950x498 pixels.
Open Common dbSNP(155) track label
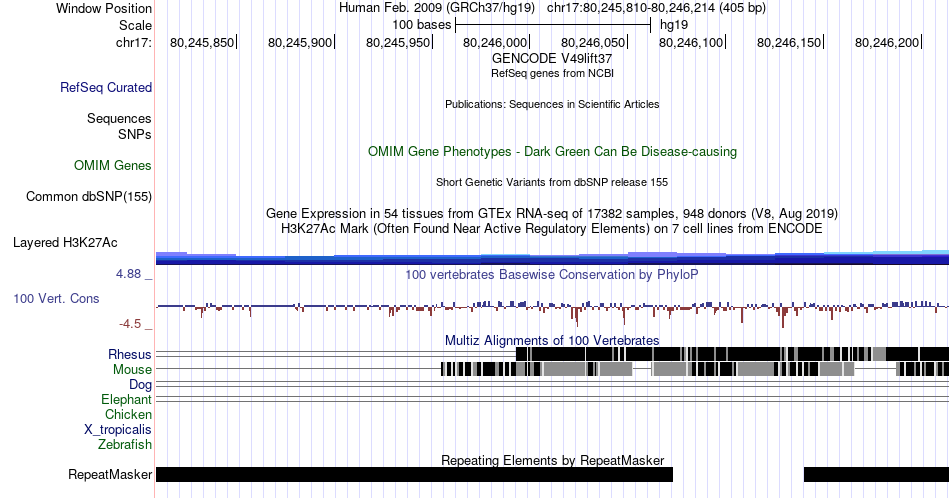click(88, 196)
